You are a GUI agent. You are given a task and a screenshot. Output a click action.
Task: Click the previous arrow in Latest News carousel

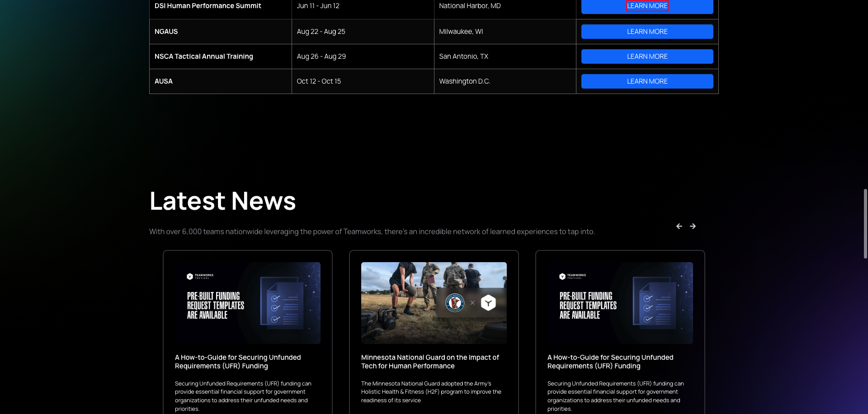[679, 226]
